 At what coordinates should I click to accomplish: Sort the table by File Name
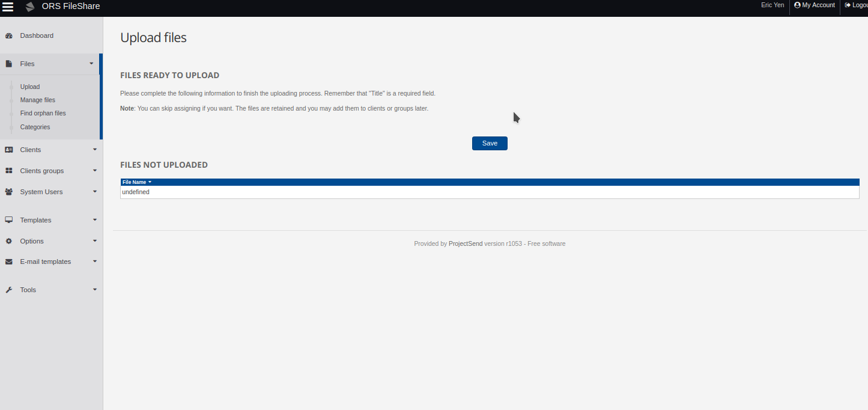[x=135, y=182]
